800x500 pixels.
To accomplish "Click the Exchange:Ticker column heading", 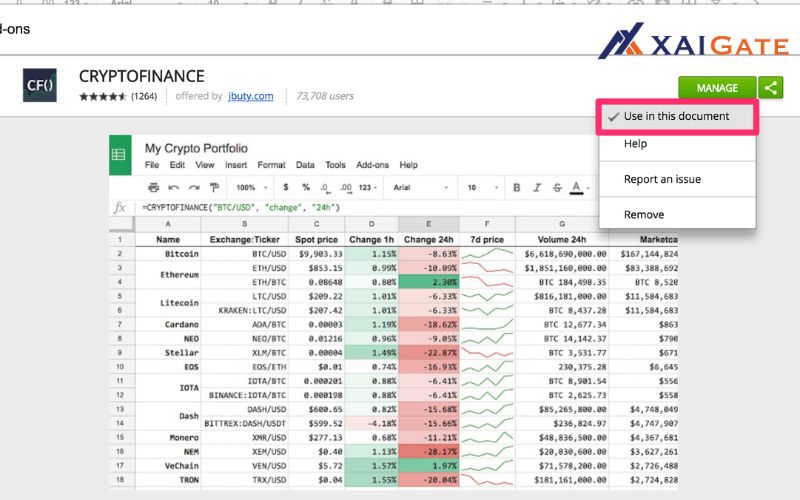I will point(245,239).
